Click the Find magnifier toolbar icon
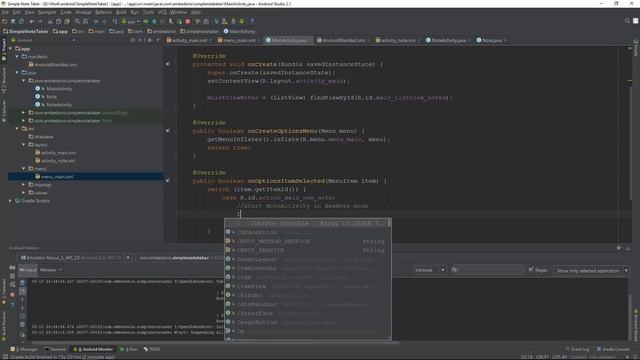 click(77, 21)
